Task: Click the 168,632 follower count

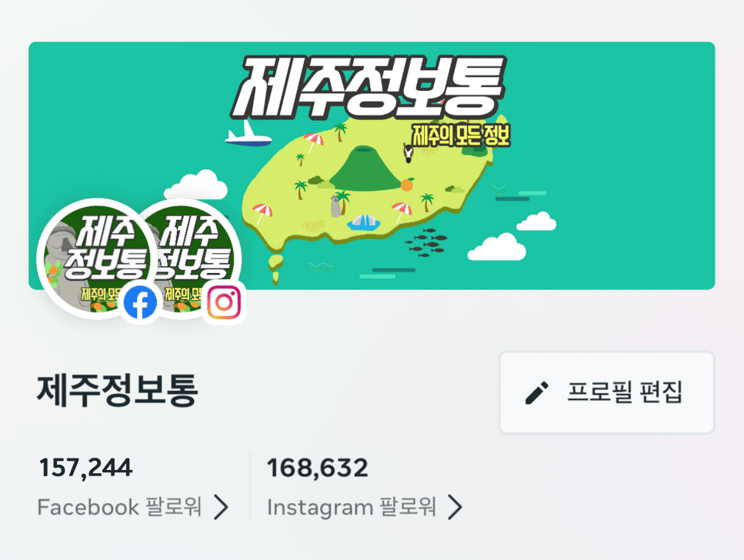Action: (318, 468)
